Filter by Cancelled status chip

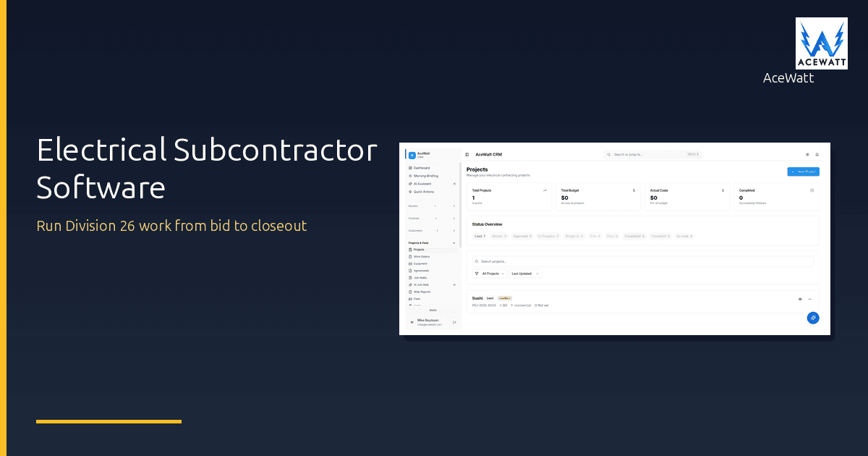coord(660,236)
